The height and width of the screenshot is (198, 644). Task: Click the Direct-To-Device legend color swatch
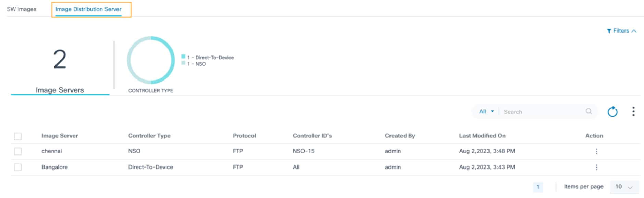tap(183, 57)
